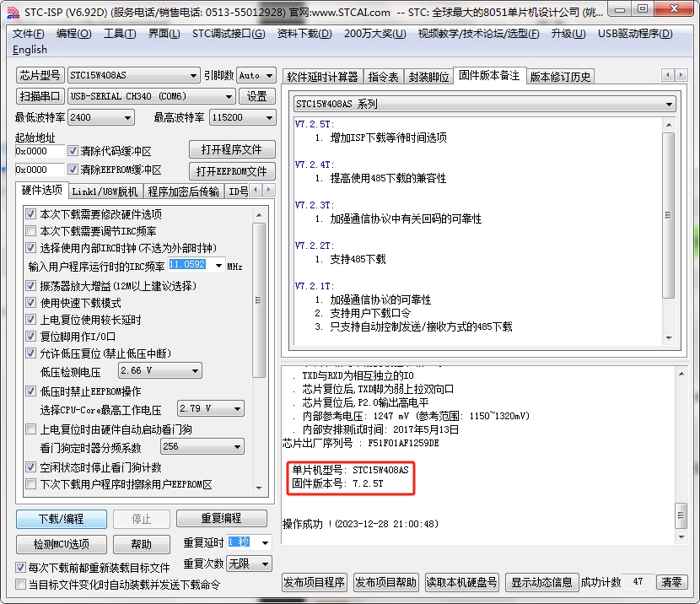Expand the IRC frequency 11.0592 MHz dropdown
Screen dimensions: 700x604
(x=218, y=266)
